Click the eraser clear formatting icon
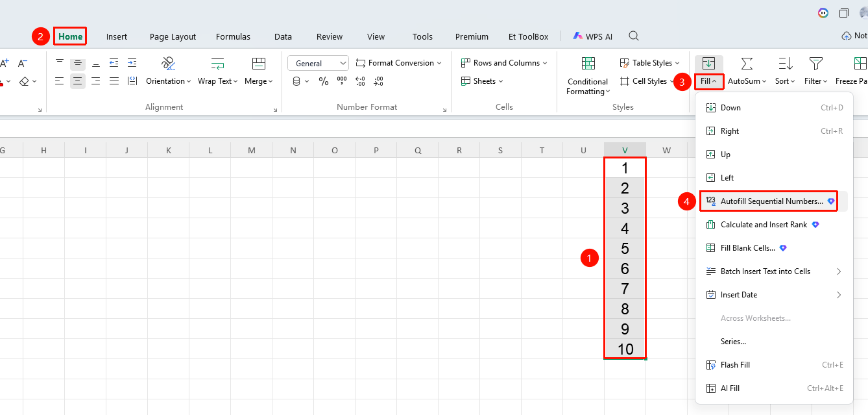 (x=24, y=81)
